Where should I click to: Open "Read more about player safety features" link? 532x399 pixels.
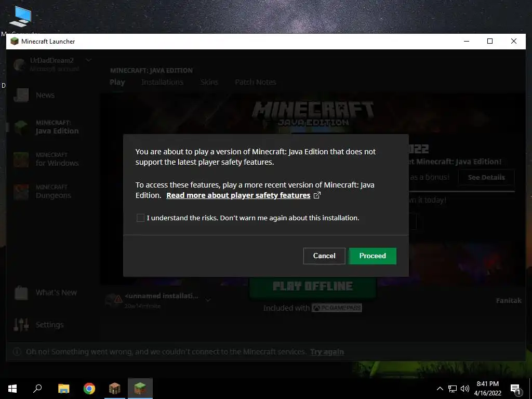[238, 195]
